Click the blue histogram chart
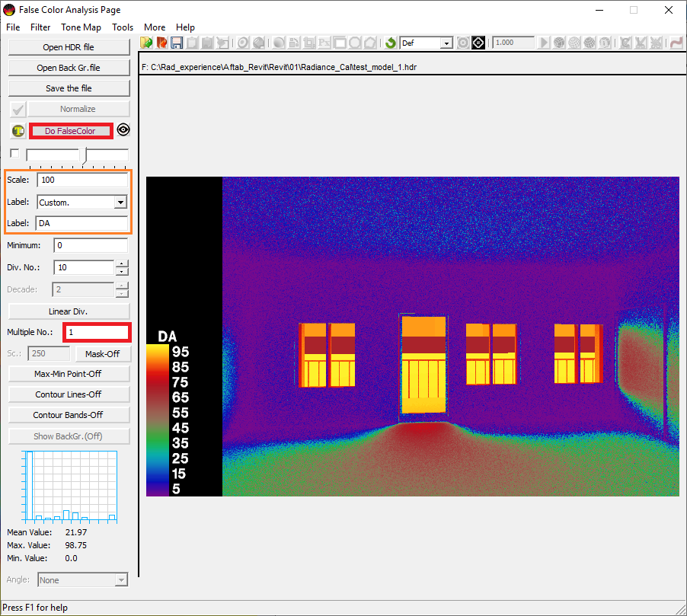 click(x=69, y=487)
